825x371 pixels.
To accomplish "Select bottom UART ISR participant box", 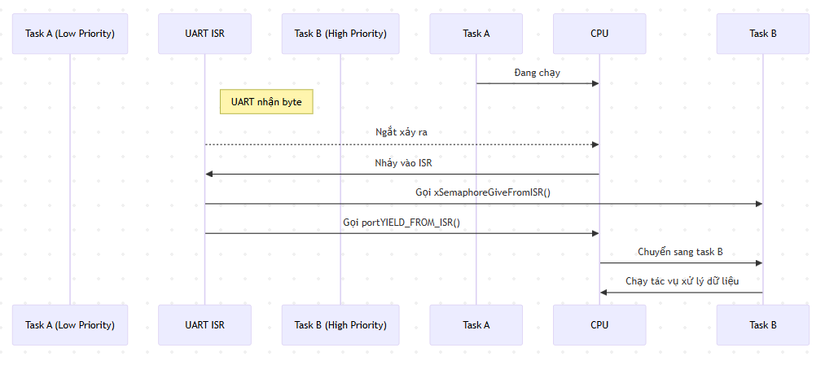I will point(205,325).
